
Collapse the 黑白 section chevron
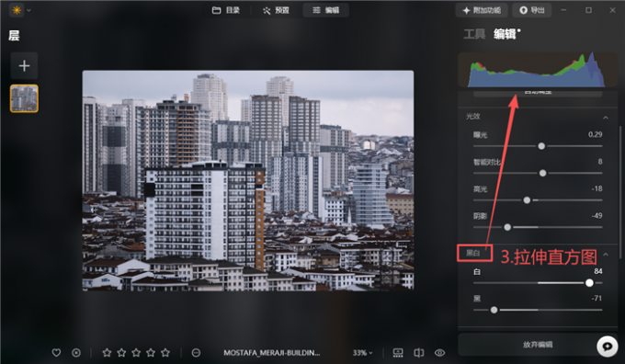tap(606, 255)
